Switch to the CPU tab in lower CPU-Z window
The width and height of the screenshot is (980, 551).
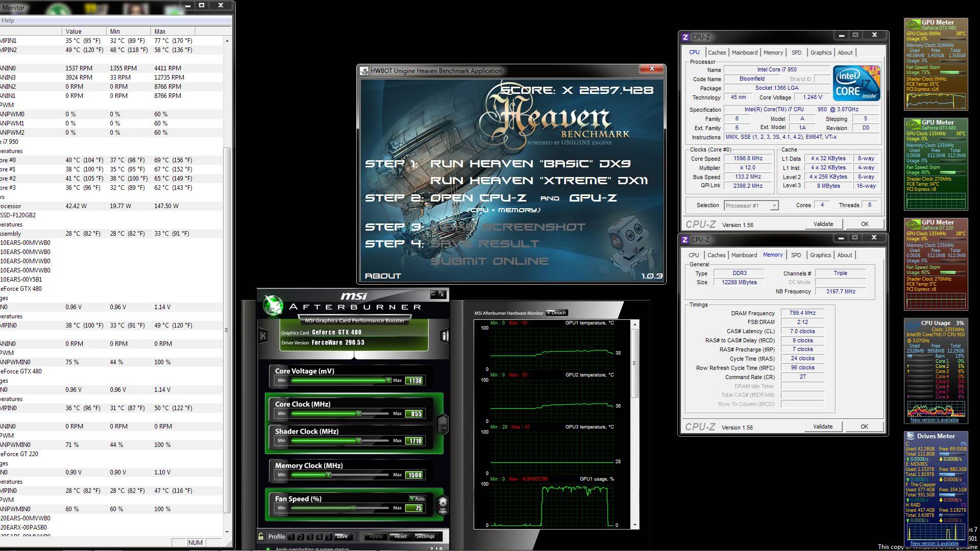tap(694, 255)
